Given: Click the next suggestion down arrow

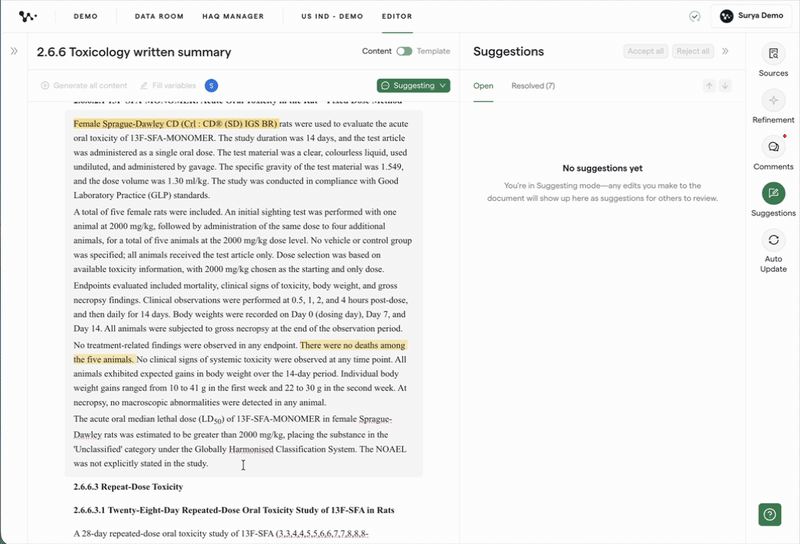Looking at the screenshot, I should click(x=725, y=86).
